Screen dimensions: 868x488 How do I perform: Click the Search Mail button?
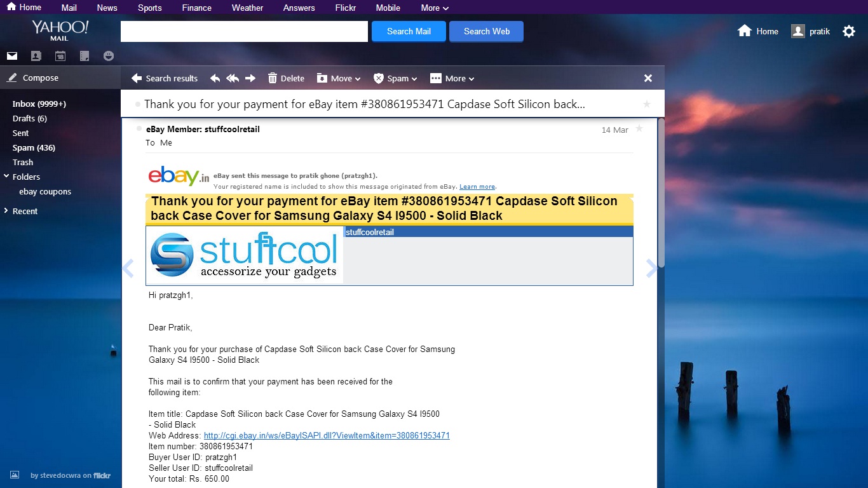(409, 31)
